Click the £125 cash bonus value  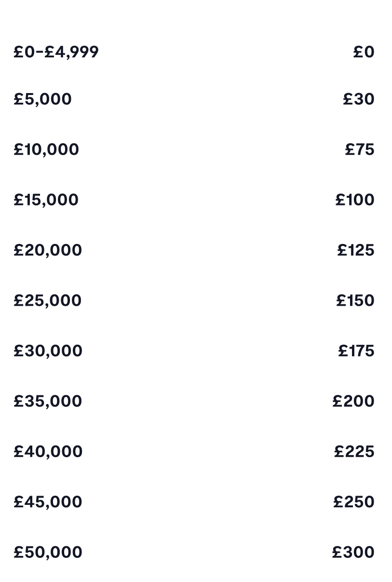[356, 250]
